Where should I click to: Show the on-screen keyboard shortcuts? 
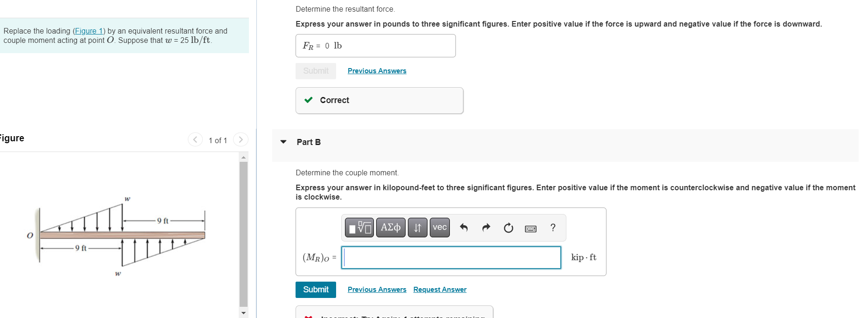coord(530,228)
